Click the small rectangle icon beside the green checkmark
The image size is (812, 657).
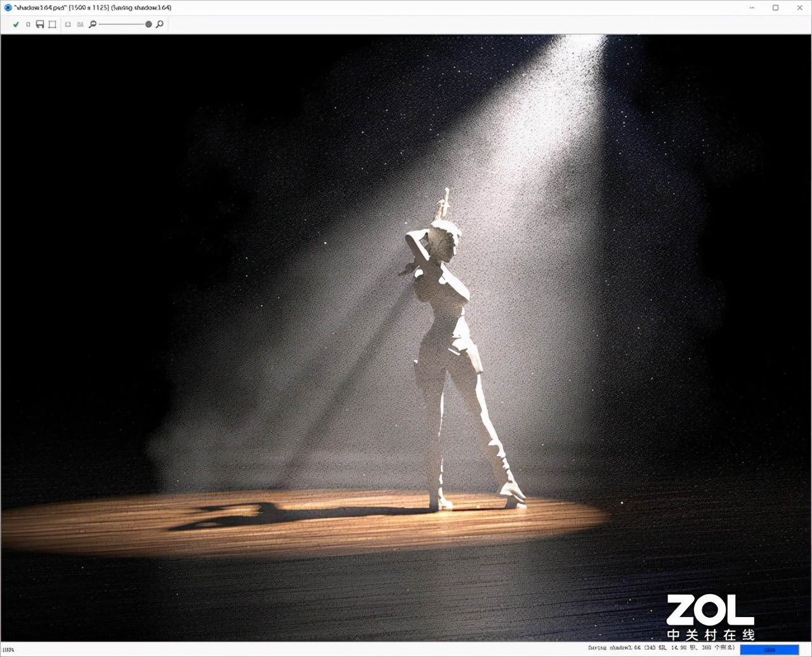pyautogui.click(x=28, y=25)
